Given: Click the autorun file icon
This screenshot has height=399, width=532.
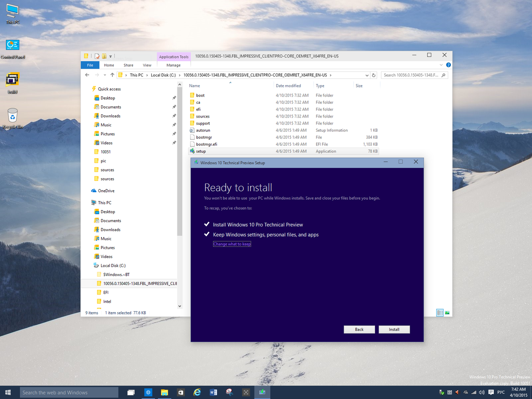Looking at the screenshot, I should click(x=192, y=130).
